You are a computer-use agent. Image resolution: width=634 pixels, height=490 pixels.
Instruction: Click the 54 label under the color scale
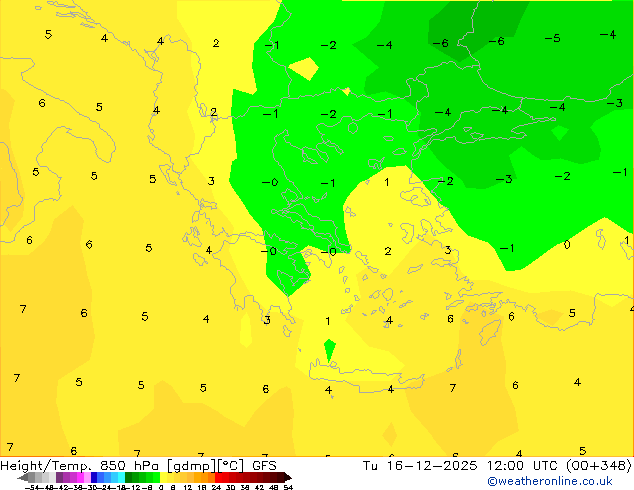coord(288,487)
